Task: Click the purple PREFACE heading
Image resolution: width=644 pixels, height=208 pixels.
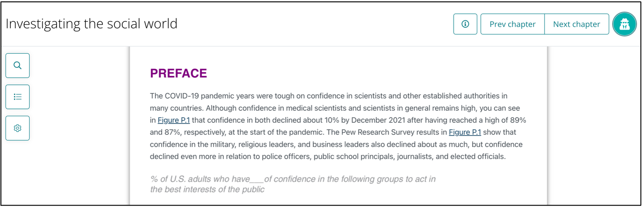Action: click(178, 73)
